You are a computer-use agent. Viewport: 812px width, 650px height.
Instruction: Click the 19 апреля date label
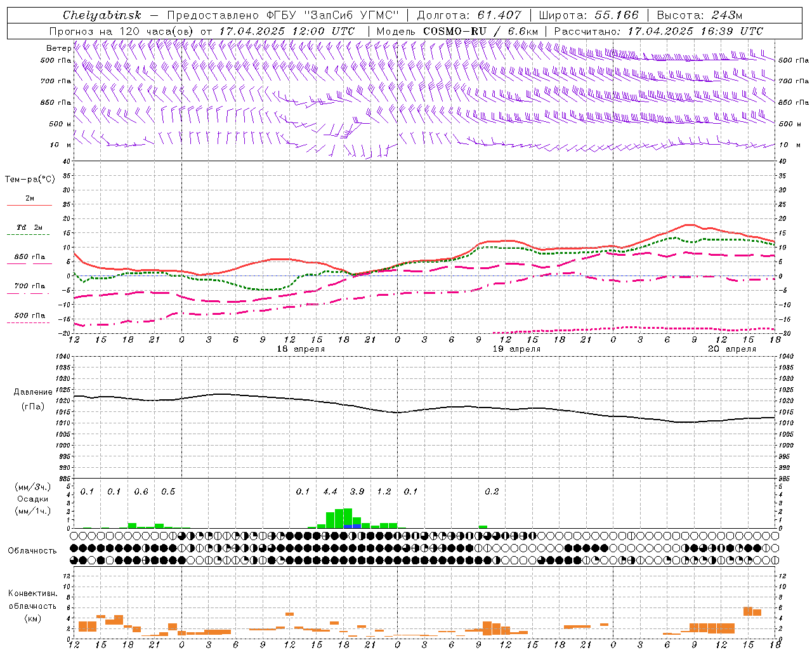516,349
